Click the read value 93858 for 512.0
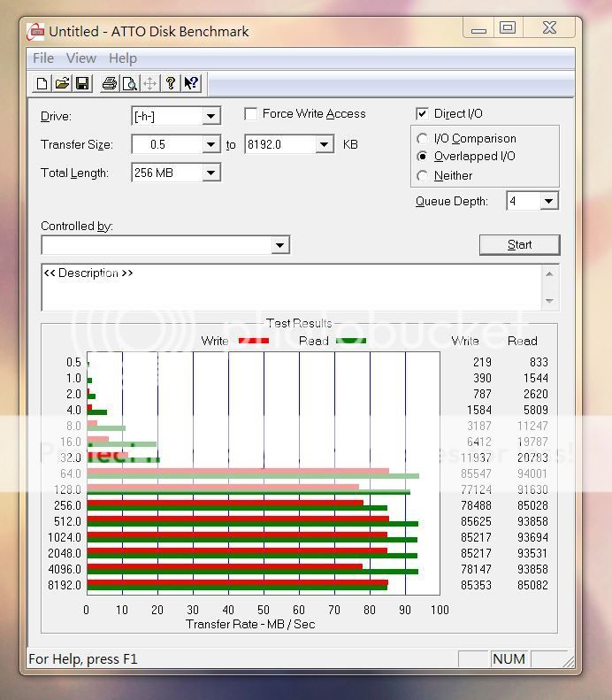 pyautogui.click(x=532, y=521)
